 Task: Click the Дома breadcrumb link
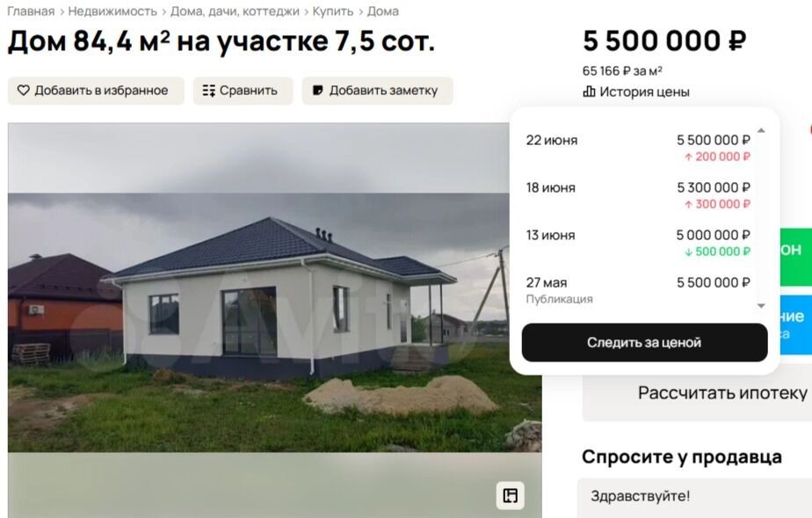382,11
